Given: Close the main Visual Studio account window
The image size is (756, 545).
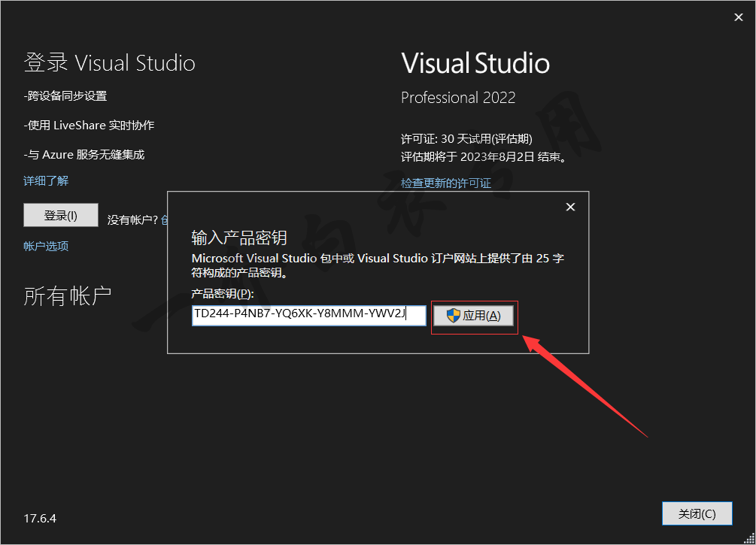Looking at the screenshot, I should point(738,17).
